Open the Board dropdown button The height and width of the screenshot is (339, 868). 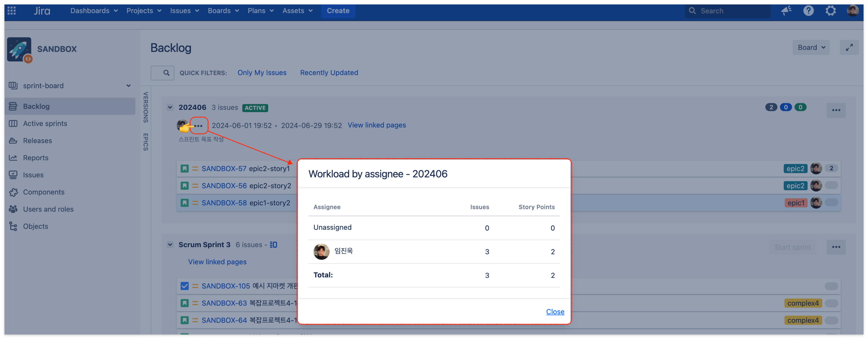(811, 48)
